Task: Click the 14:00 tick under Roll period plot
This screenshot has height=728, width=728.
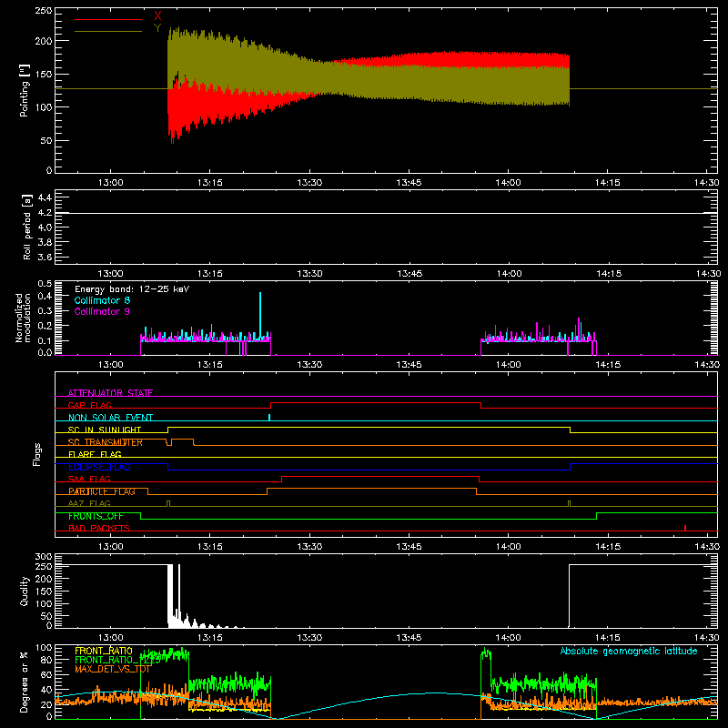Action: tap(508, 274)
